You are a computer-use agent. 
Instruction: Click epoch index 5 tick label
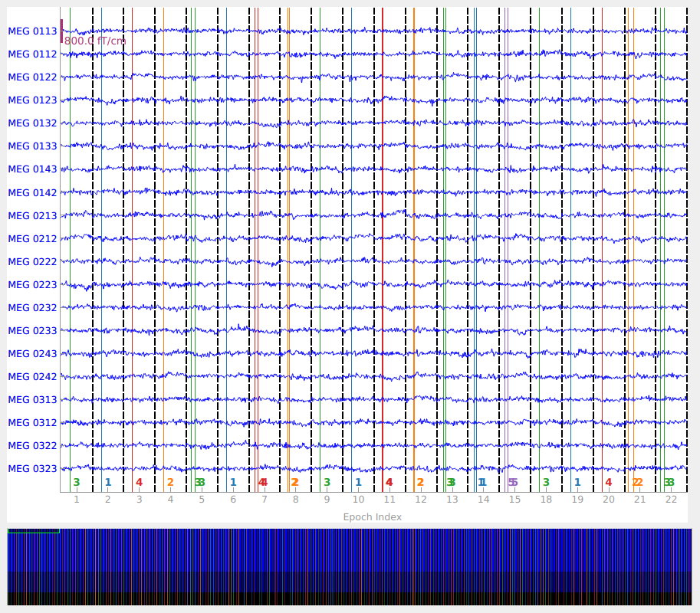(x=202, y=500)
